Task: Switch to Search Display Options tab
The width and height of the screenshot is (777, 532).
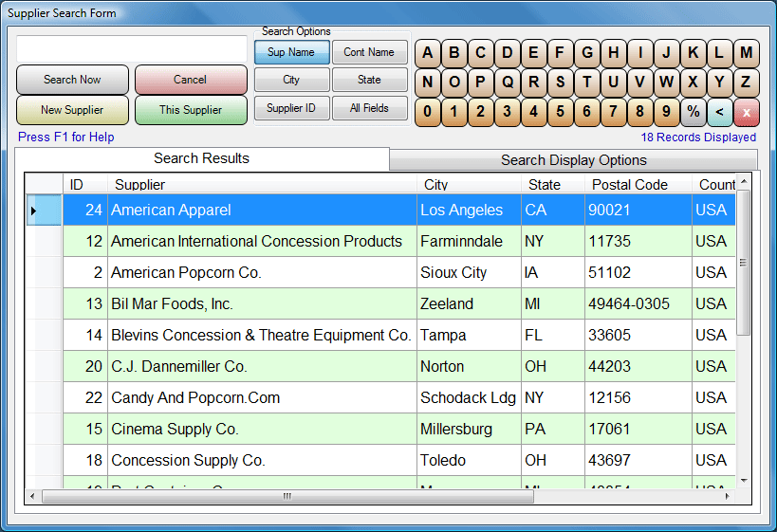Action: 573,160
